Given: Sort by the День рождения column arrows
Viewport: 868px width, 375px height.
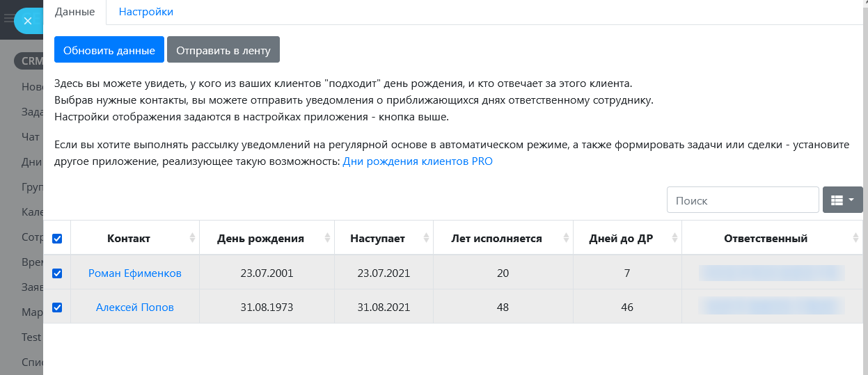Looking at the screenshot, I should (x=327, y=239).
